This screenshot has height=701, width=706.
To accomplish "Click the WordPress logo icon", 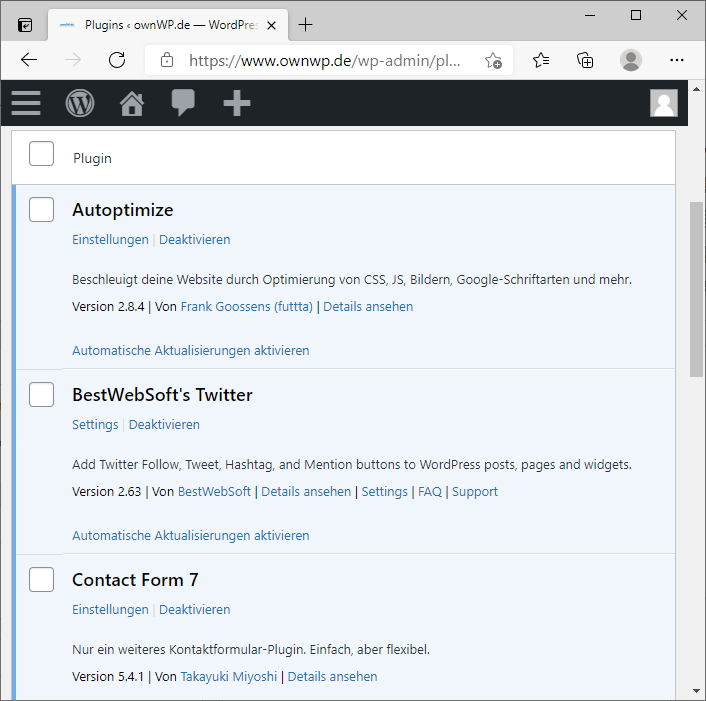I will (80, 103).
